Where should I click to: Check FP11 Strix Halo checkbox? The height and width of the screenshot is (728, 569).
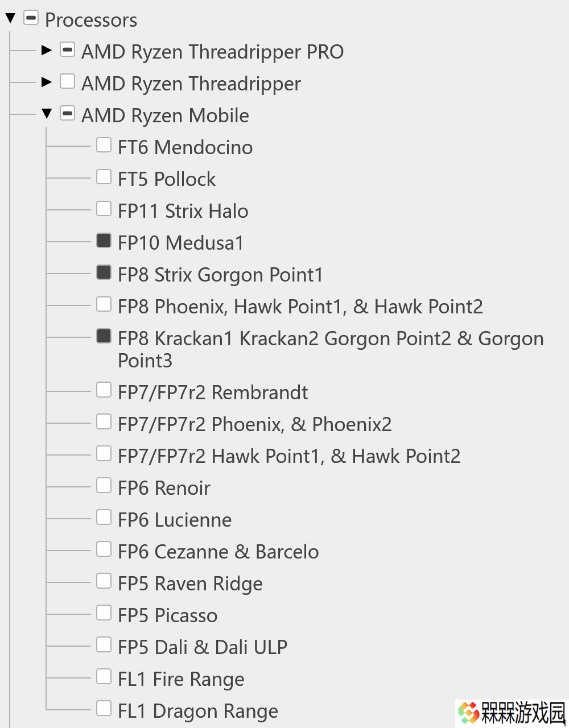point(104,209)
